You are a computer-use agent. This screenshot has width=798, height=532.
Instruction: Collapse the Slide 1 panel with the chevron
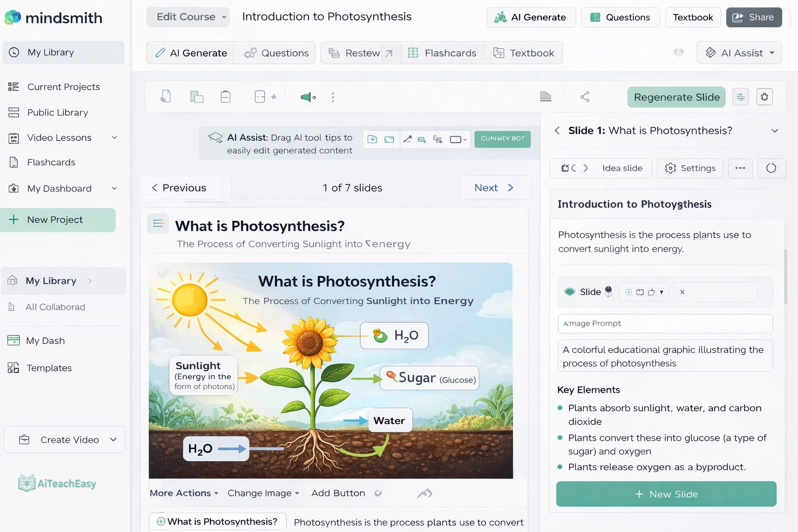point(774,130)
